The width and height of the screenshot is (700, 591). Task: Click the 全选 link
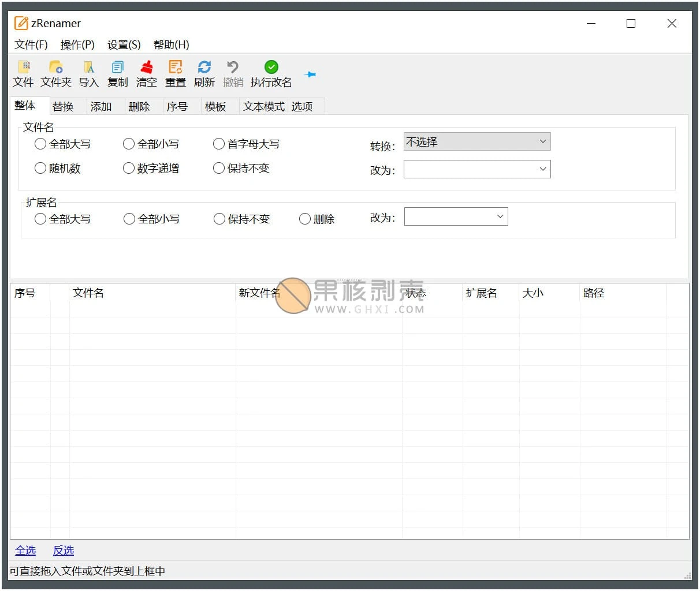click(25, 551)
